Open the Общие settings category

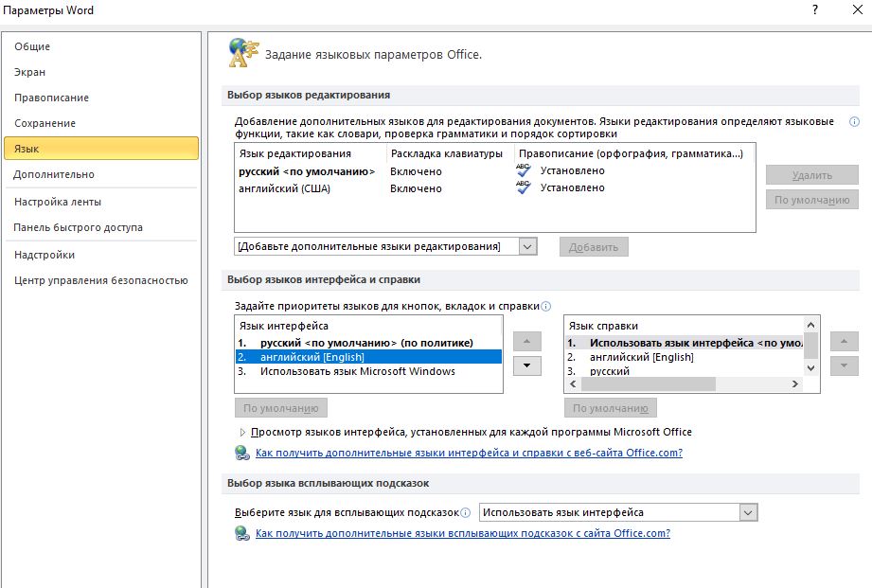click(100, 46)
